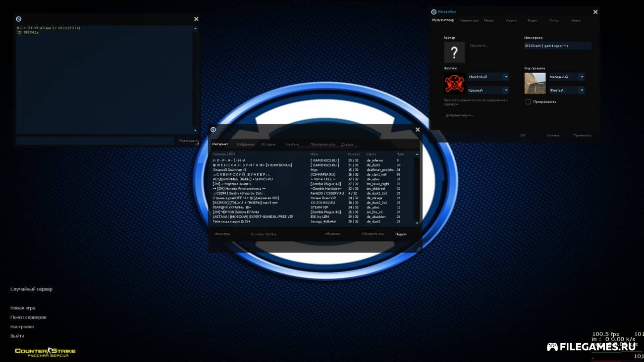This screenshot has width=644, height=362.
Task: Switch to the Аудио settings tab
Action: pyautogui.click(x=511, y=20)
